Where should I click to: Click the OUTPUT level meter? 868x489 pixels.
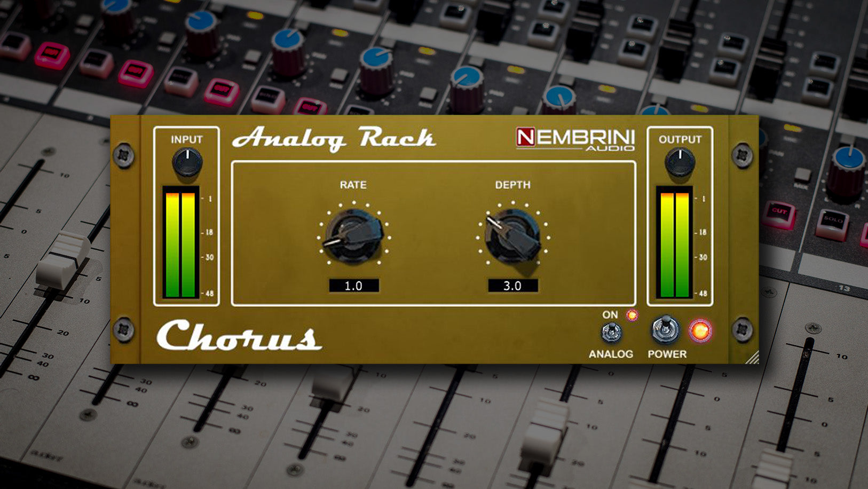674,242
